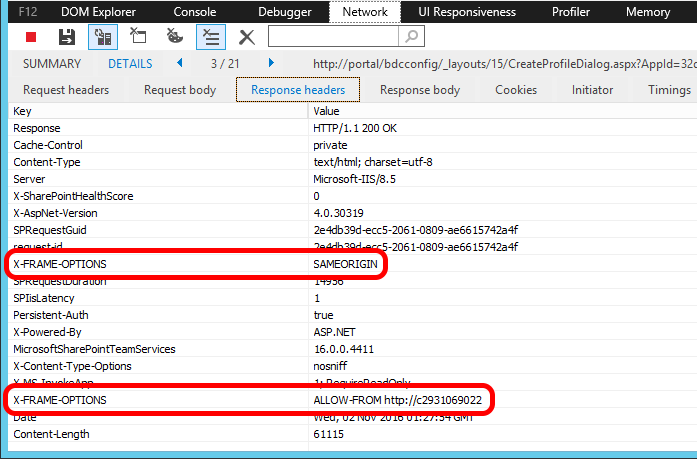Select the DETAILS view
Viewport: 697px width, 459px height.
[x=130, y=63]
